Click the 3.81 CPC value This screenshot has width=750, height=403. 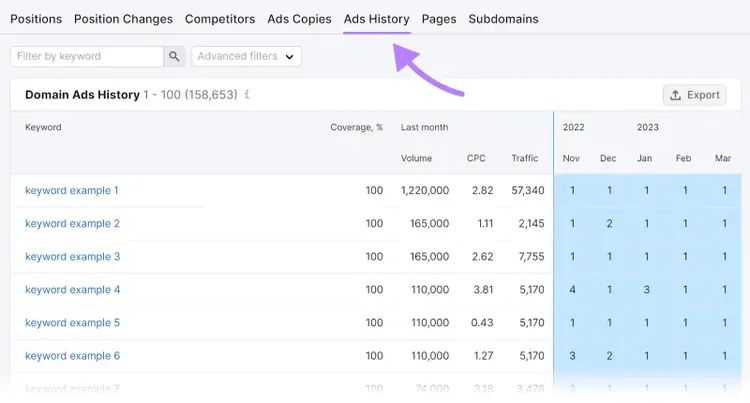[x=483, y=290]
